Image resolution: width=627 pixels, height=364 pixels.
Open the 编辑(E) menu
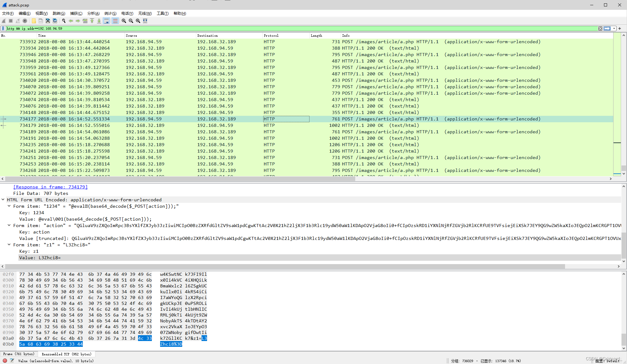(x=25, y=13)
